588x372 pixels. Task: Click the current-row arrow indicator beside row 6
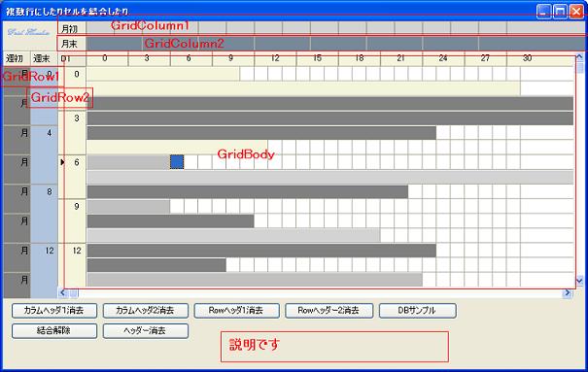[62, 162]
